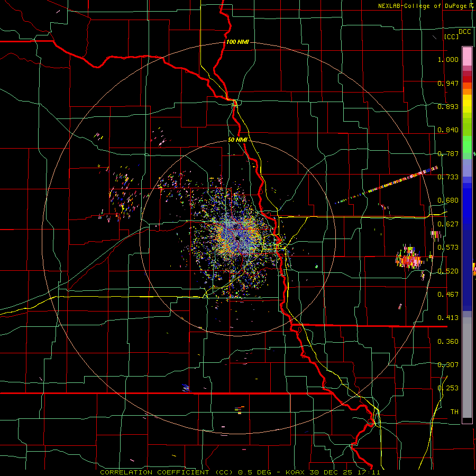Click the 50 NMI range ring label
476x476 pixels.
click(x=237, y=140)
